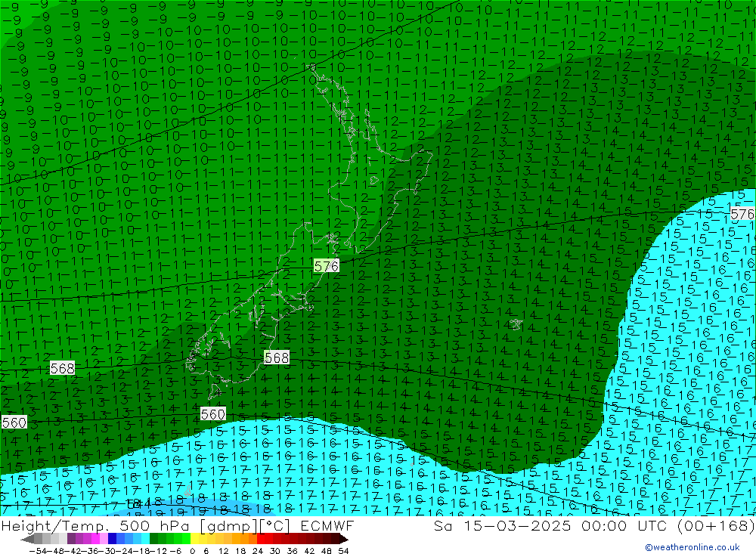The width and height of the screenshot is (756, 554).
Task: Click the small island outline east of South Island
Action: [516, 324]
